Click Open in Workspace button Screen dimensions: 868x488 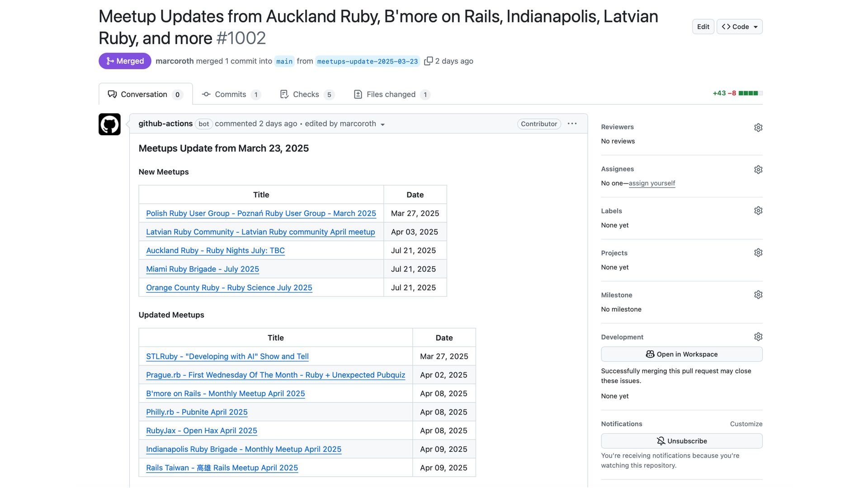(x=681, y=354)
